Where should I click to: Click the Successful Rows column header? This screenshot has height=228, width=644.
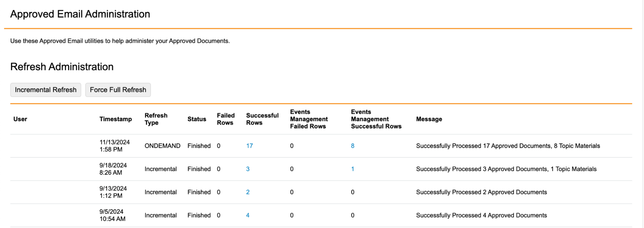tap(262, 119)
